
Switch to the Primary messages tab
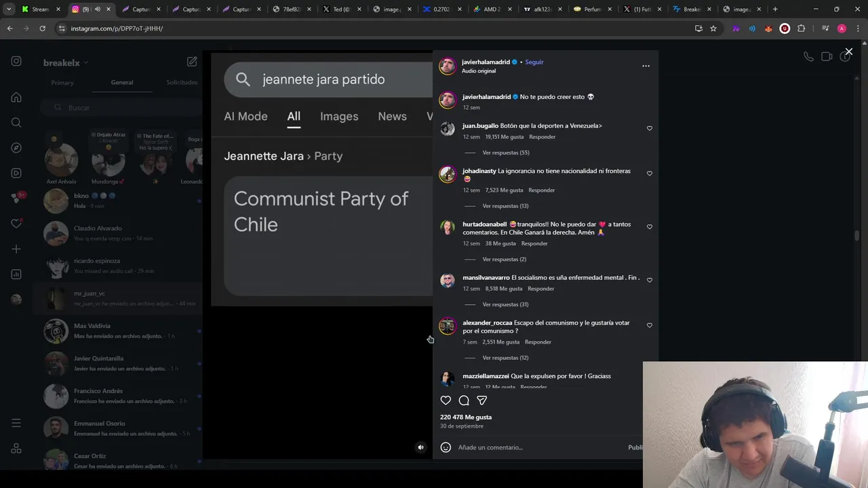click(62, 83)
